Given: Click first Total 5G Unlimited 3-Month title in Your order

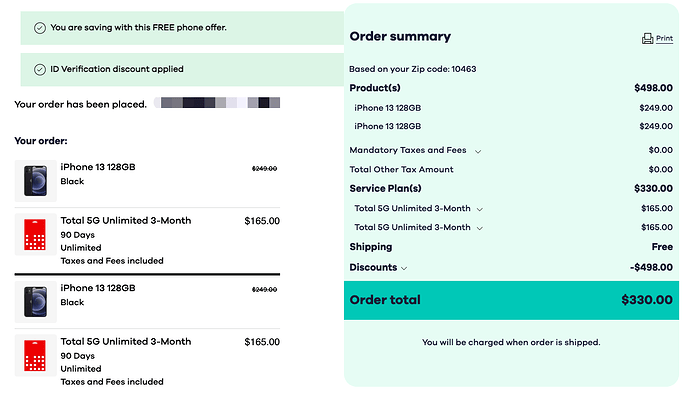Looking at the screenshot, I should [126, 220].
